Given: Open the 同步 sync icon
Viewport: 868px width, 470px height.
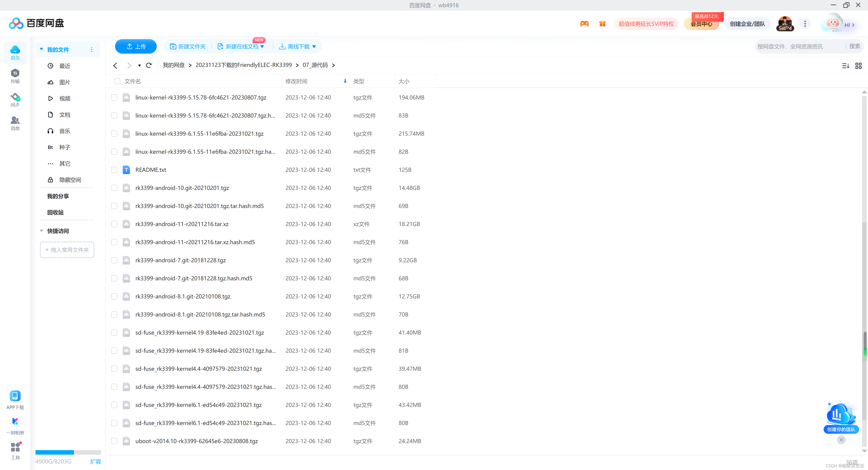Looking at the screenshot, I should pyautogui.click(x=15, y=100).
